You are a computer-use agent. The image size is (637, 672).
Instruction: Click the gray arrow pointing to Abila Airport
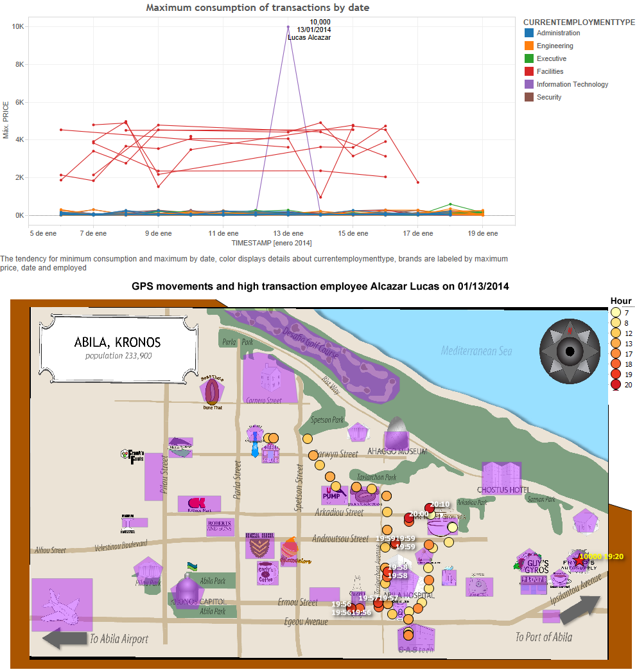(65, 639)
